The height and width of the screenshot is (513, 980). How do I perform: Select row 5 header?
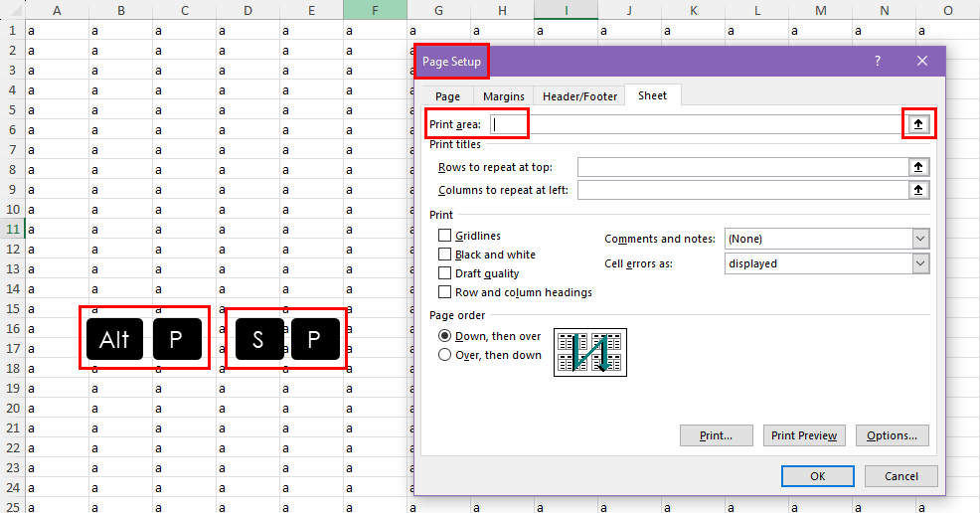pos(12,110)
